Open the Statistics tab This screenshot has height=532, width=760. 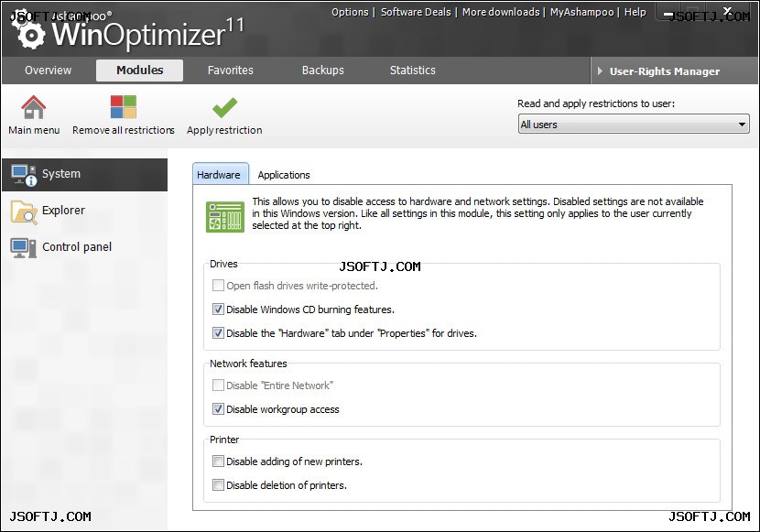coord(412,71)
